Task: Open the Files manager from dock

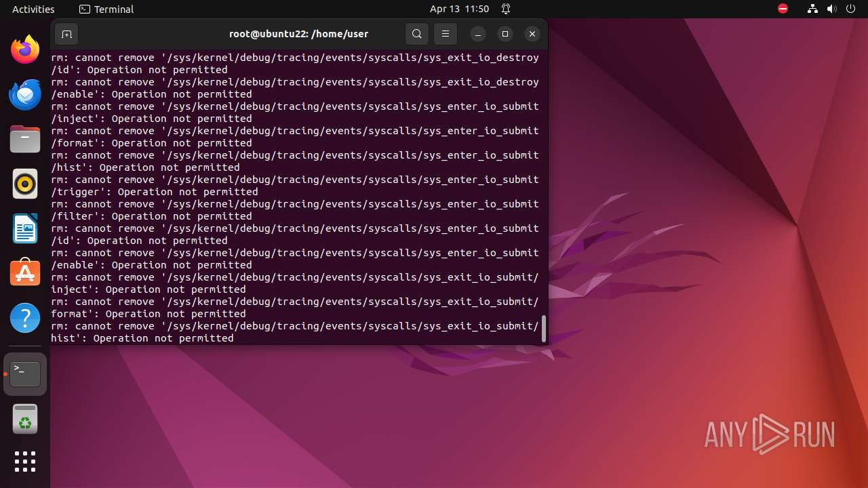Action: 25,139
